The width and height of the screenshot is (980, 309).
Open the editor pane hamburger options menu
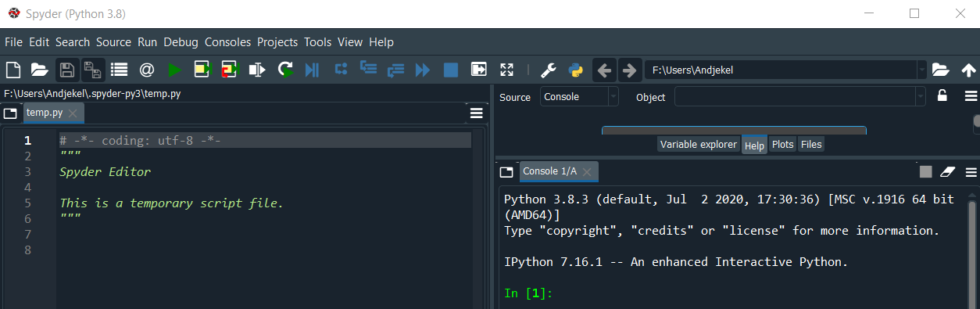point(476,113)
